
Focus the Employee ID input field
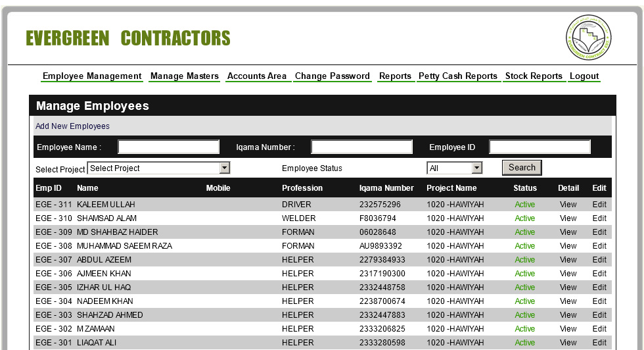(540, 147)
